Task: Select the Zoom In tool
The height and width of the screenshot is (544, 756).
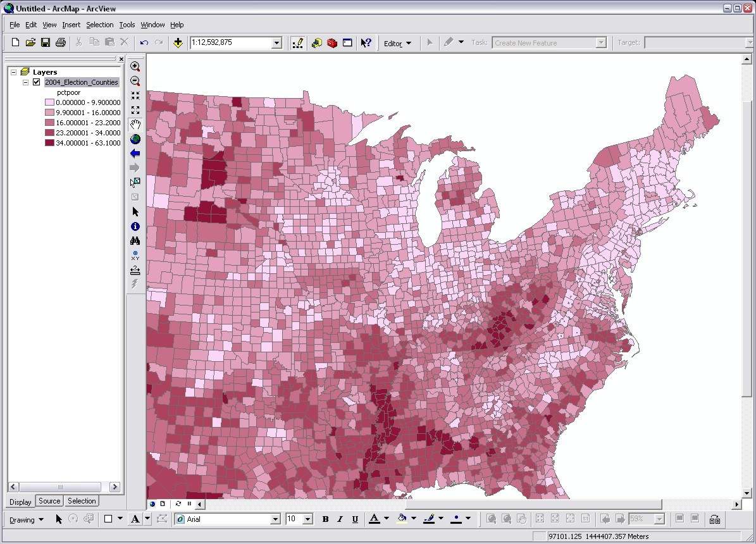Action: (135, 66)
